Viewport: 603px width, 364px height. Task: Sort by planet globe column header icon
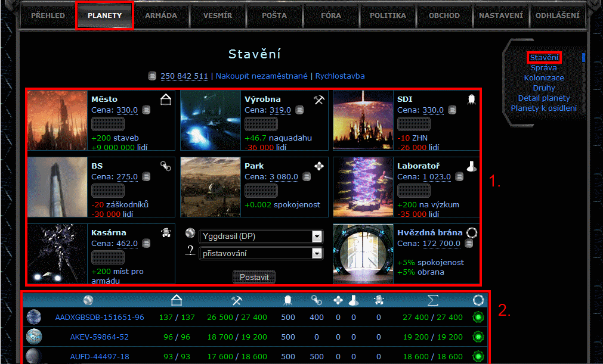click(88, 300)
